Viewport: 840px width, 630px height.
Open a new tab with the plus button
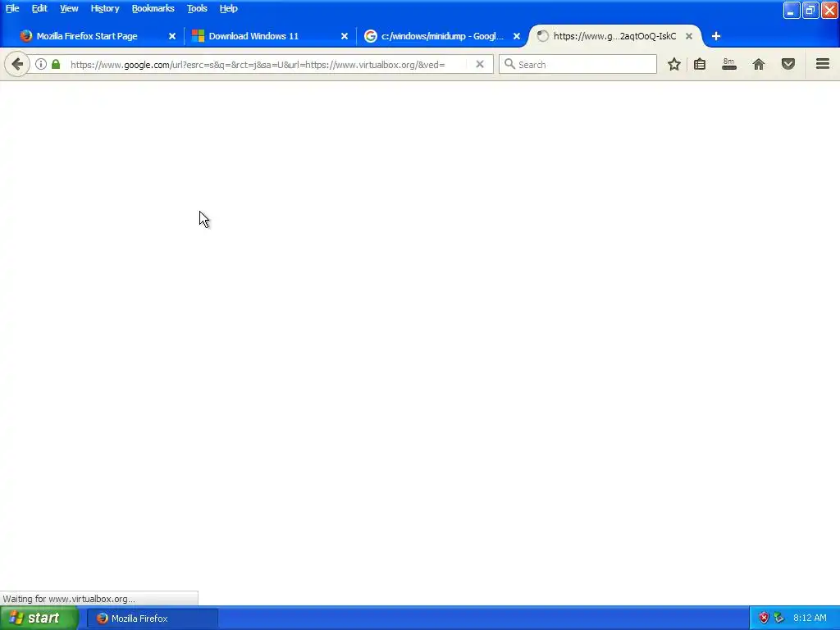[715, 36]
